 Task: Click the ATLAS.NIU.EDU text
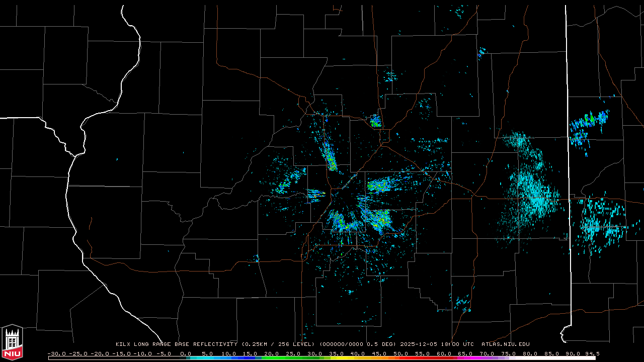point(505,344)
